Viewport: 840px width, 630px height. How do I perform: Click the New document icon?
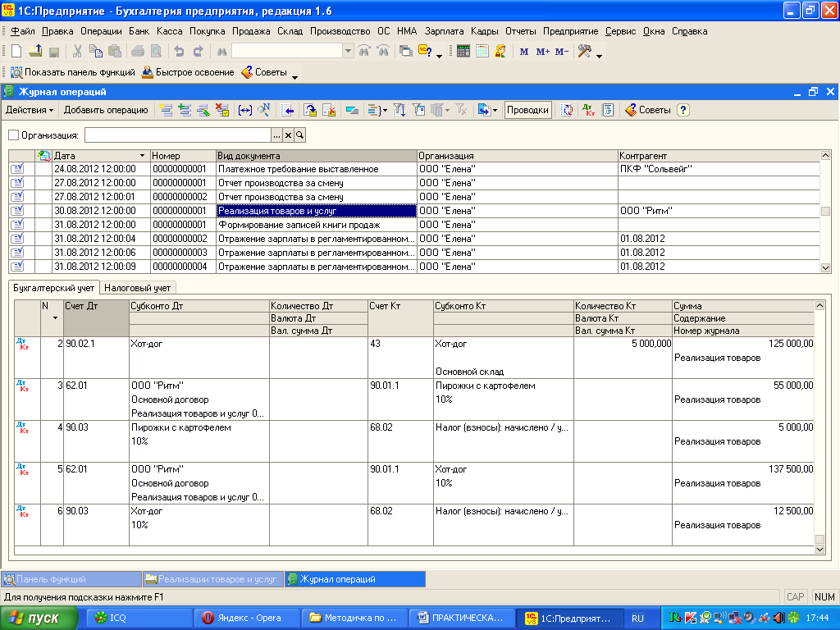coord(16,52)
